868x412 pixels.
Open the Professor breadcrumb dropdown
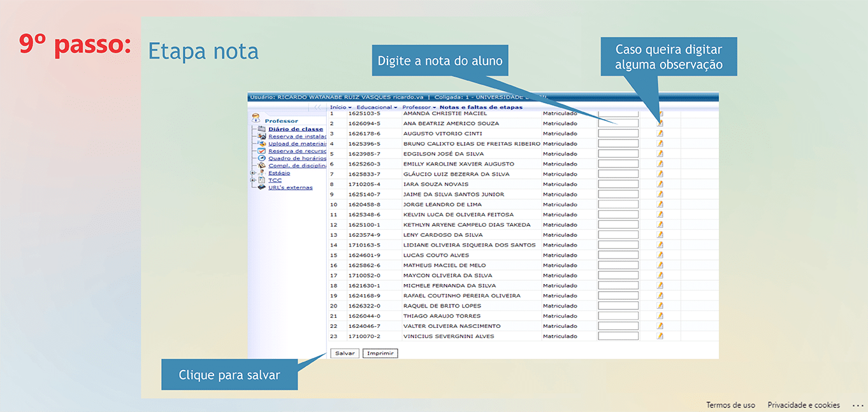[419, 108]
